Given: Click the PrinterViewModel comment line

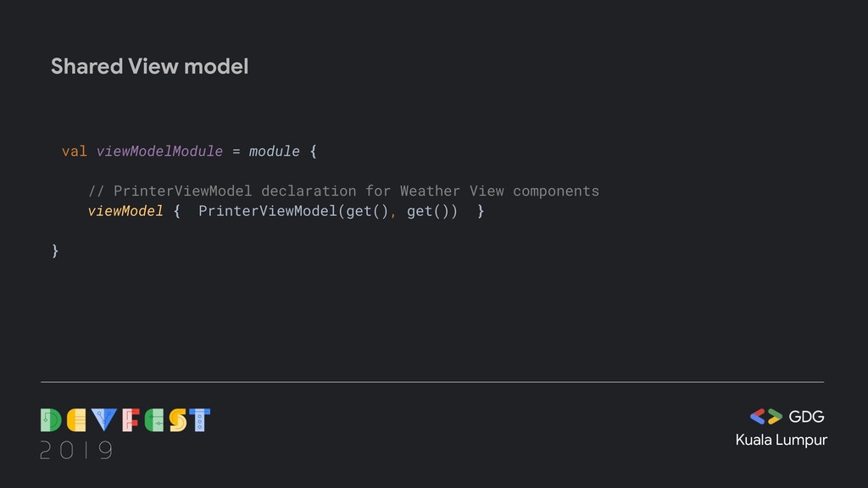Looking at the screenshot, I should pos(344,191).
